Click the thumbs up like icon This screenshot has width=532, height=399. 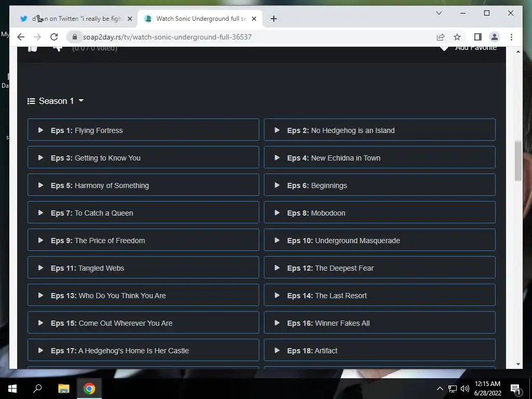(32, 48)
